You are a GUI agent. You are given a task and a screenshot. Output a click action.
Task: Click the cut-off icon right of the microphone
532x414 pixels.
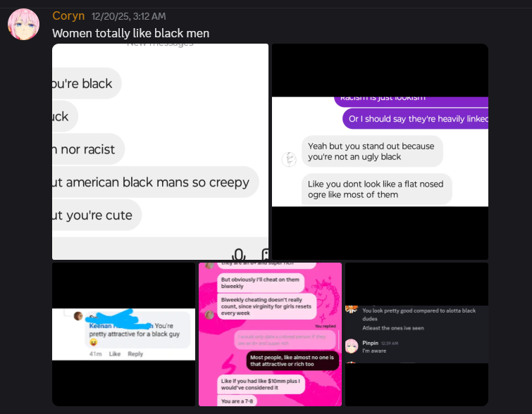(265, 254)
